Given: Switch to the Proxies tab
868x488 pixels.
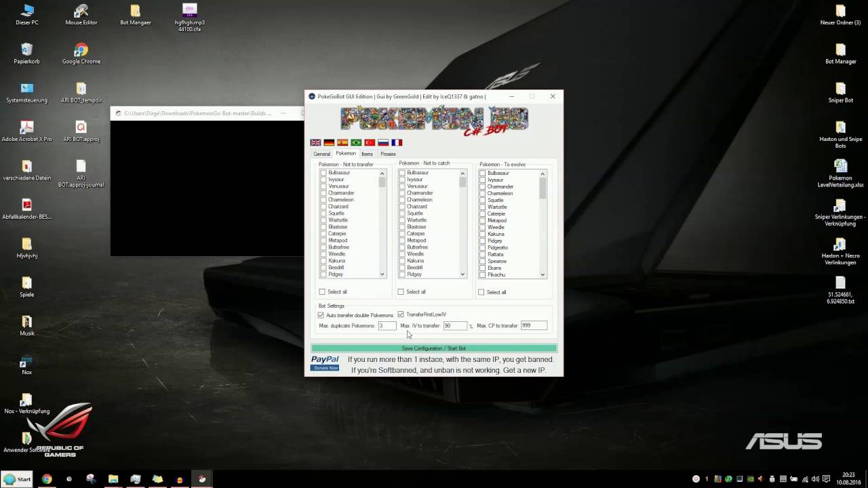Looking at the screenshot, I should tap(388, 154).
